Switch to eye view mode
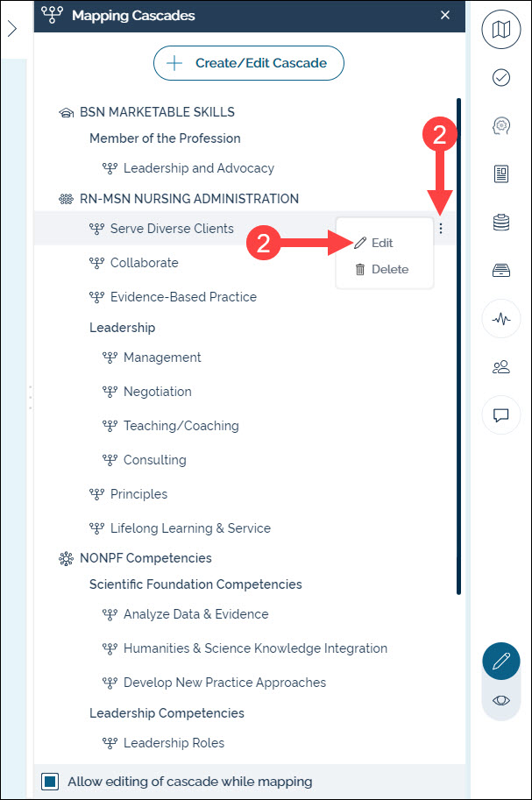 (501, 700)
